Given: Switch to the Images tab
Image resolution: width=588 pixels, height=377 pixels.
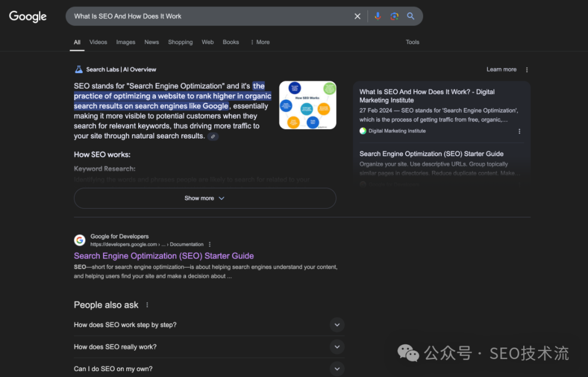Looking at the screenshot, I should 125,42.
